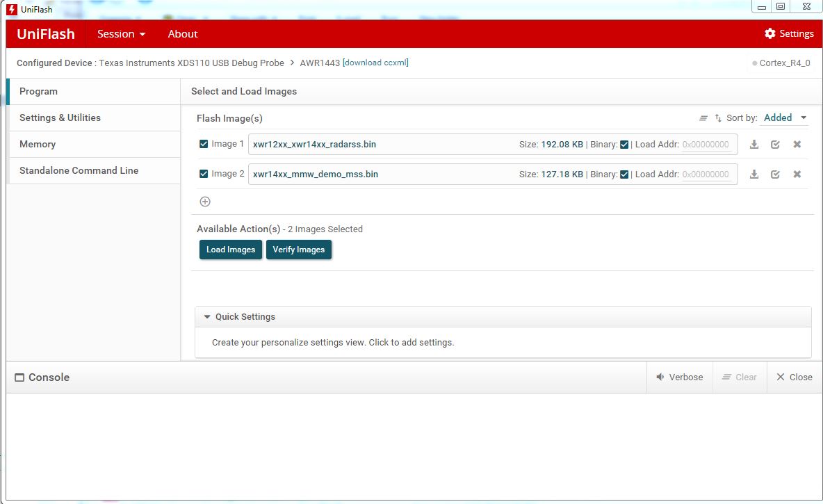Add another flash image with plus icon
This screenshot has height=504, width=823.
tap(204, 202)
